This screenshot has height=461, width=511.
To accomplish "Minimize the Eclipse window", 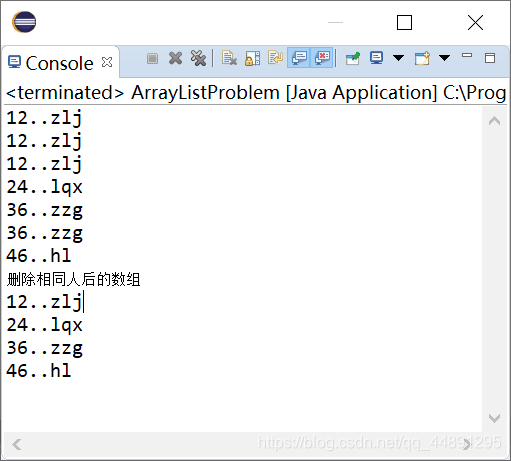I will tap(335, 23).
